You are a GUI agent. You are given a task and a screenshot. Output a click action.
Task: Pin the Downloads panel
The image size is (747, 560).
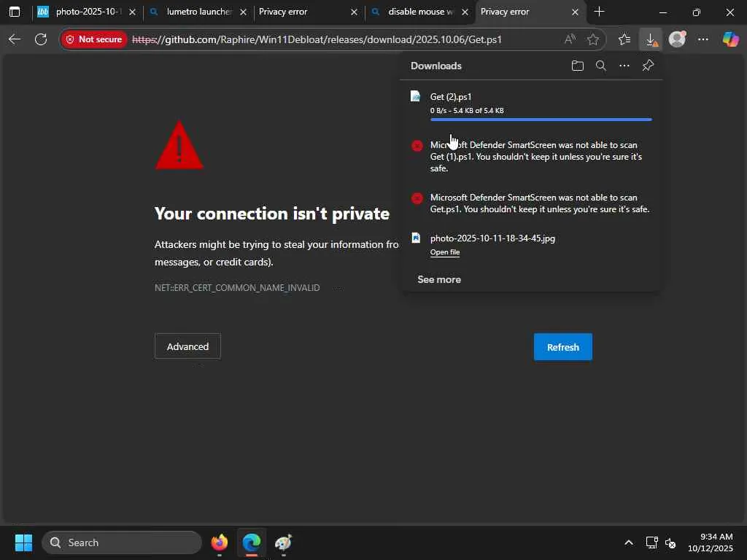pos(648,66)
